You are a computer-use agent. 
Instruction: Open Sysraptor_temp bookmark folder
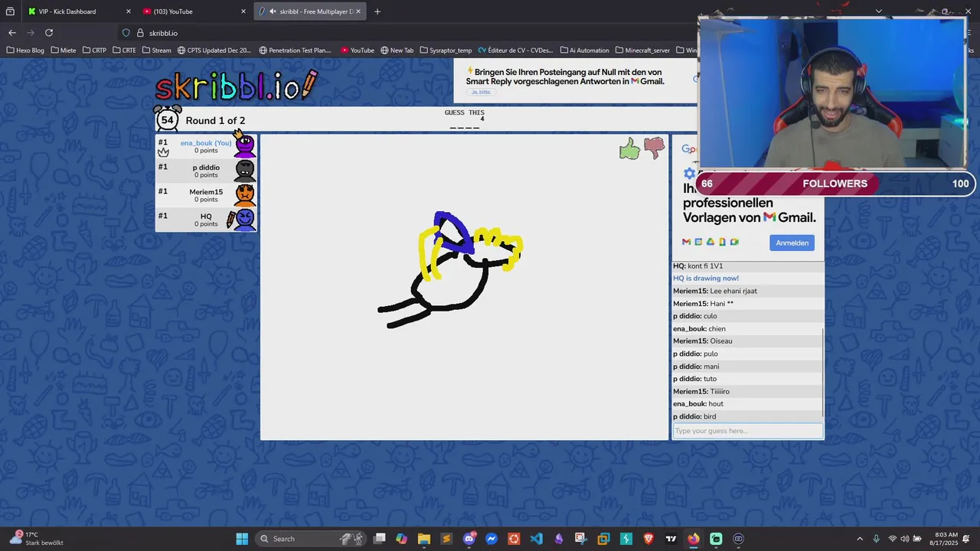[x=446, y=51]
